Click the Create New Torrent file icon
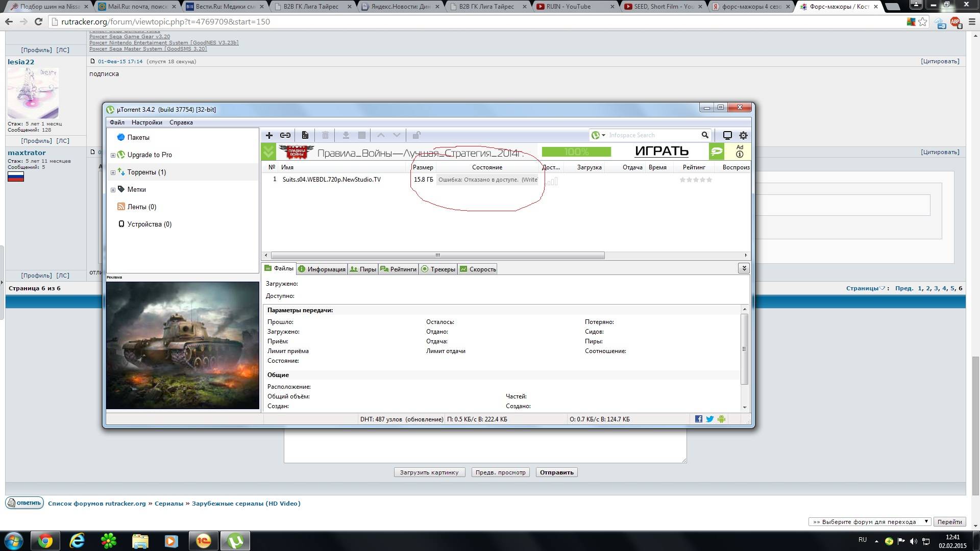Image resolution: width=980 pixels, height=551 pixels. [305, 135]
